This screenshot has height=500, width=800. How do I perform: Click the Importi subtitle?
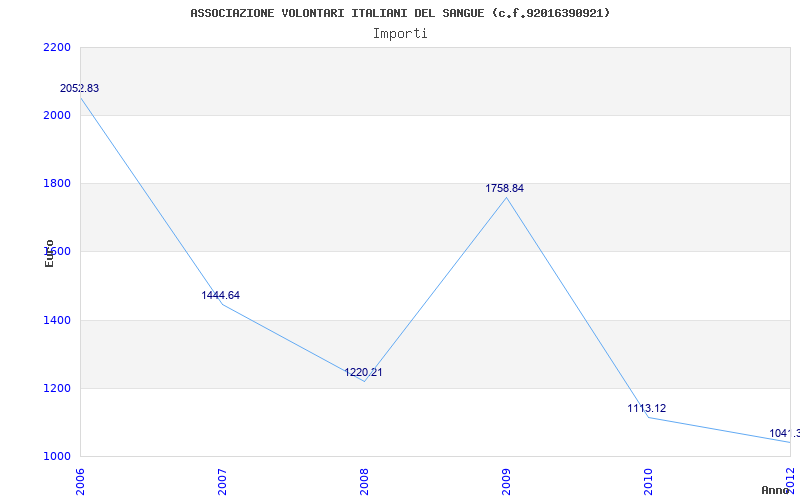400,34
